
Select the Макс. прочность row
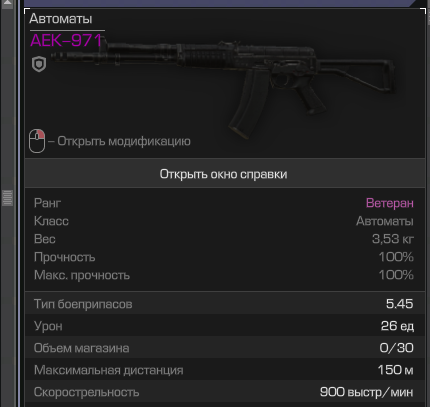tap(224, 275)
